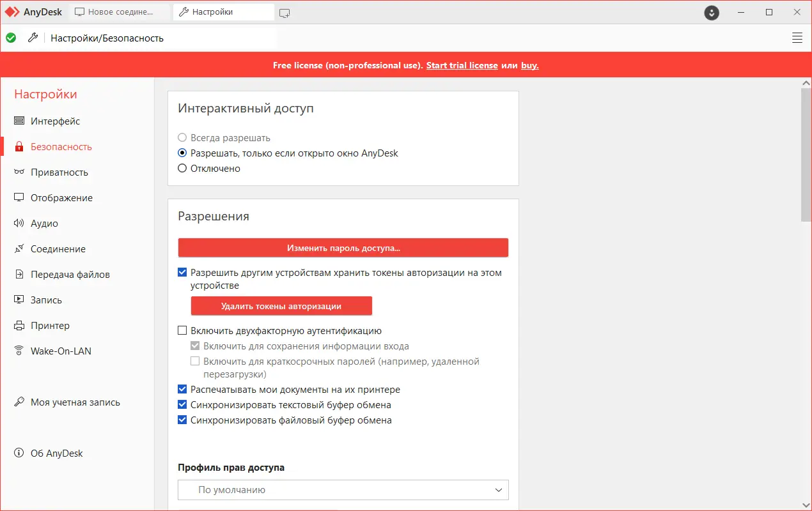Click the round download arrow icon
Screen dimensions: 812x511
[x=712, y=12]
